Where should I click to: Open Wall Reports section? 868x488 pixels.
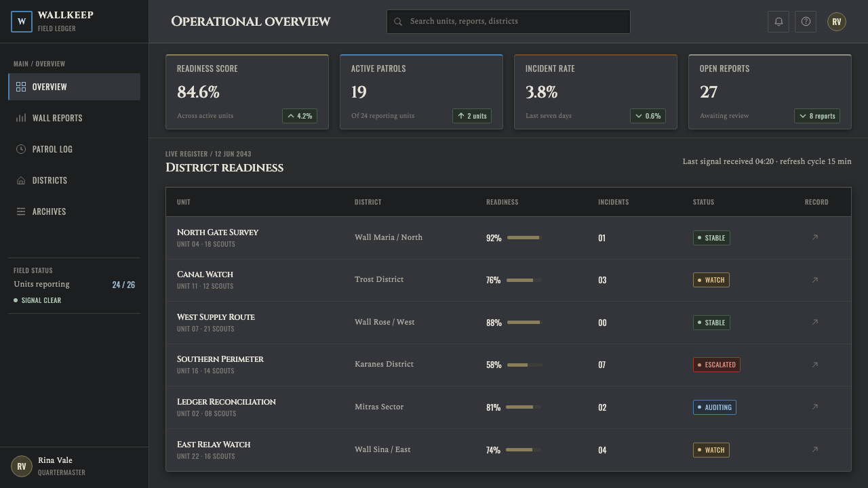[74, 118]
